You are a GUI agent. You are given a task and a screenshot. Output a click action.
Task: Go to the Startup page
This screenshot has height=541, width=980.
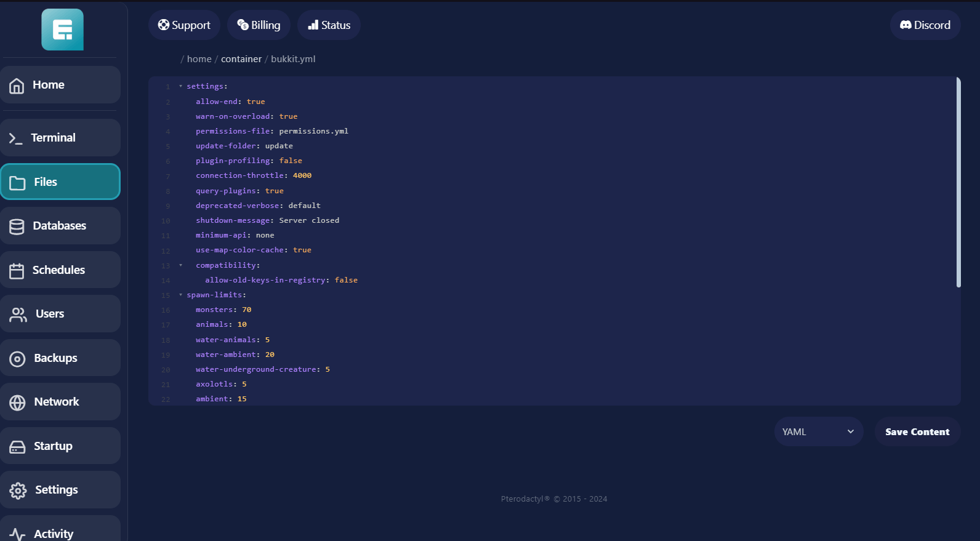pyautogui.click(x=60, y=446)
